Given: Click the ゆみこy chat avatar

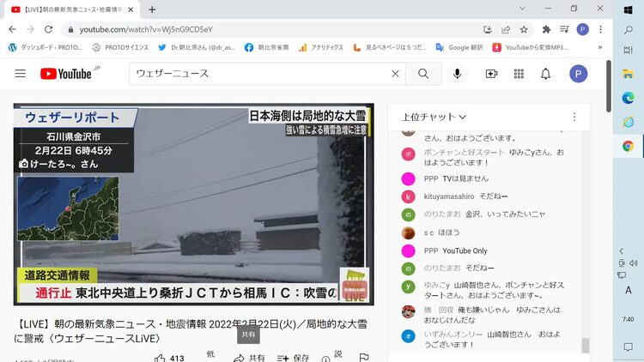Looking at the screenshot, I should click(x=408, y=287).
